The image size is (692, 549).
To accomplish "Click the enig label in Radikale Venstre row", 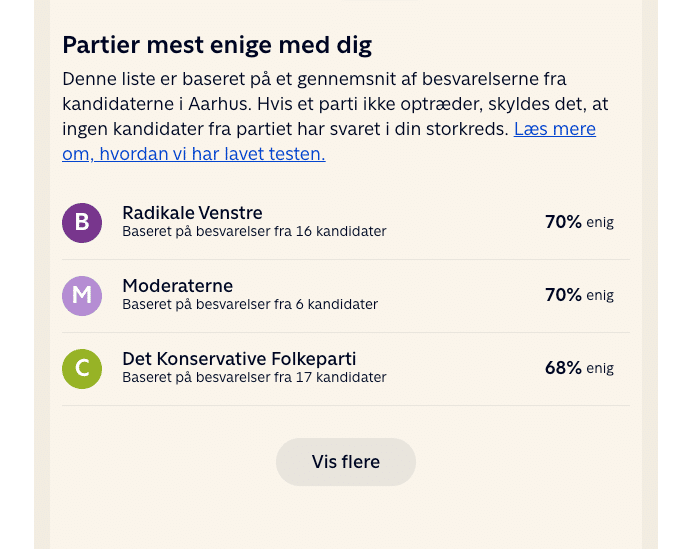I will click(x=600, y=223).
